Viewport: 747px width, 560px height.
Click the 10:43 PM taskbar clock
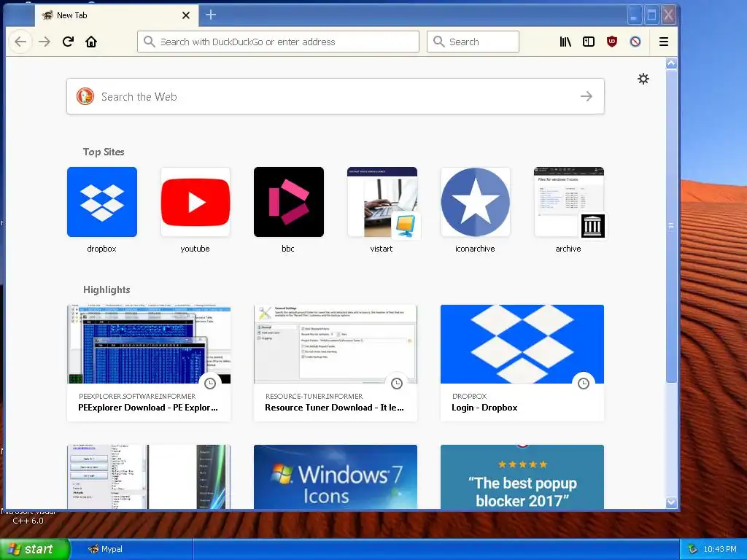[719, 549]
